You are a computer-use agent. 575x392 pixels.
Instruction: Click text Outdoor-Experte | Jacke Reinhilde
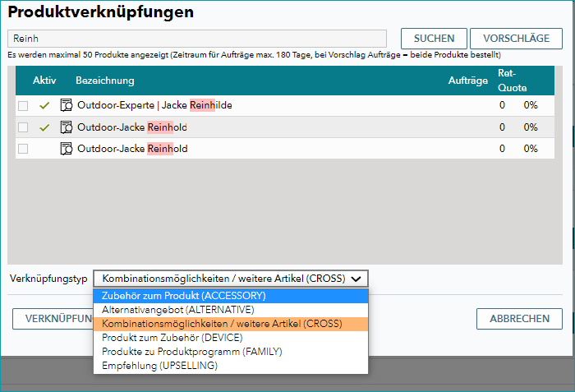pos(154,105)
